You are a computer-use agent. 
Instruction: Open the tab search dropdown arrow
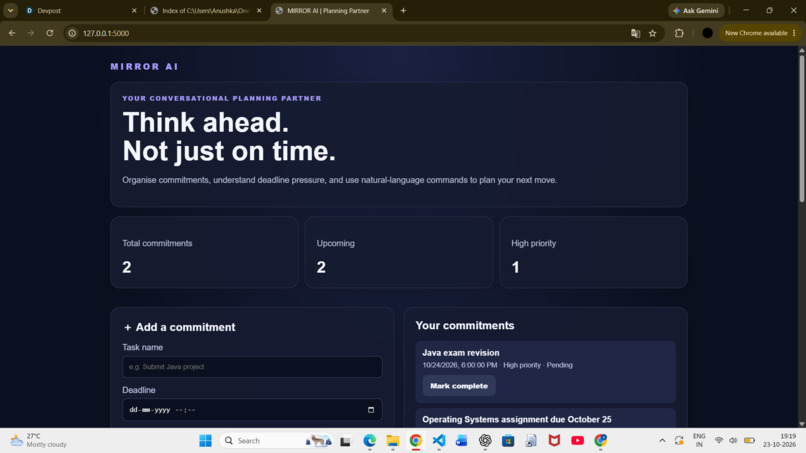pyautogui.click(x=10, y=10)
